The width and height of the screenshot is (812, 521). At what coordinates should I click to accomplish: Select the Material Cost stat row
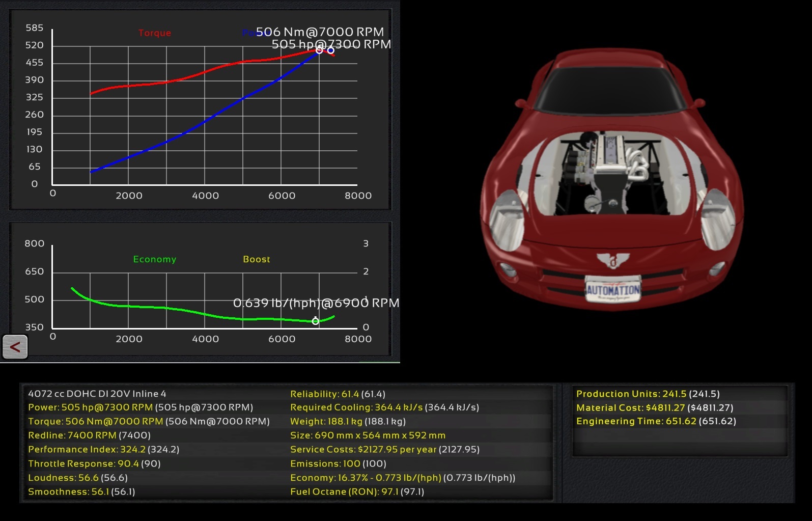(654, 408)
